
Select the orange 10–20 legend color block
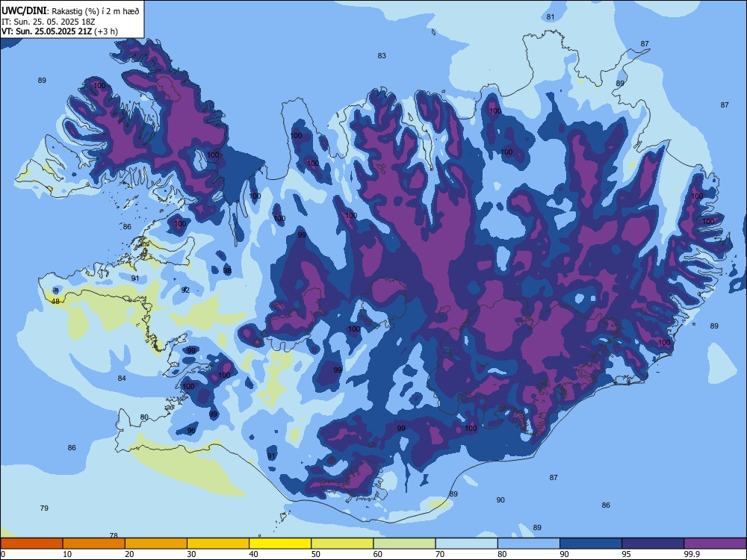pos(94,544)
